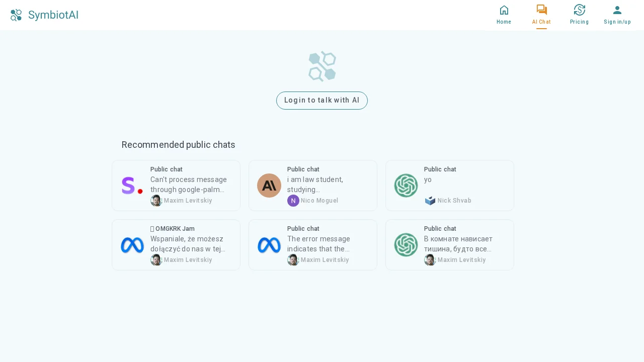This screenshot has height=362, width=644.
Task: Open the google-palm error public chat card
Action: 176,186
